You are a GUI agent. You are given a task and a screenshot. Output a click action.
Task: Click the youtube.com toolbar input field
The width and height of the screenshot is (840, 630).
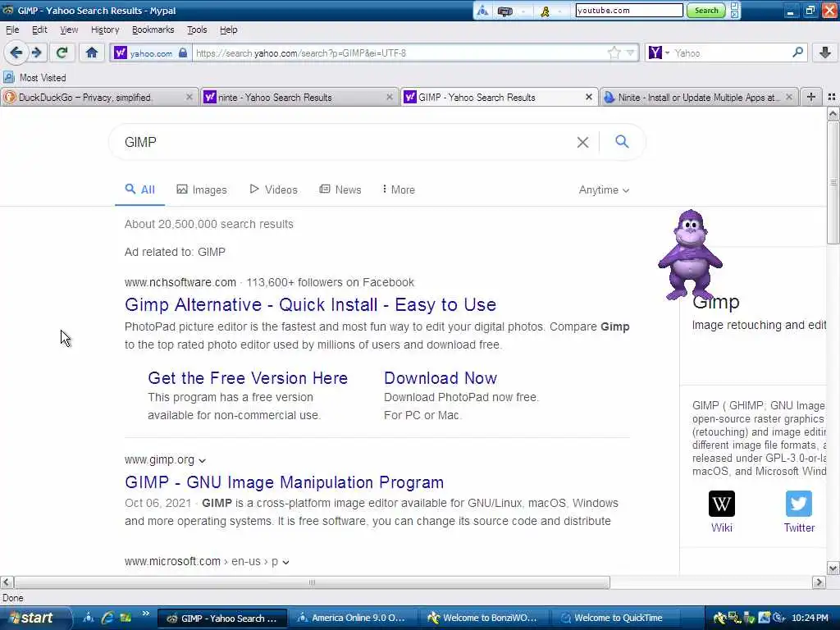pos(629,10)
